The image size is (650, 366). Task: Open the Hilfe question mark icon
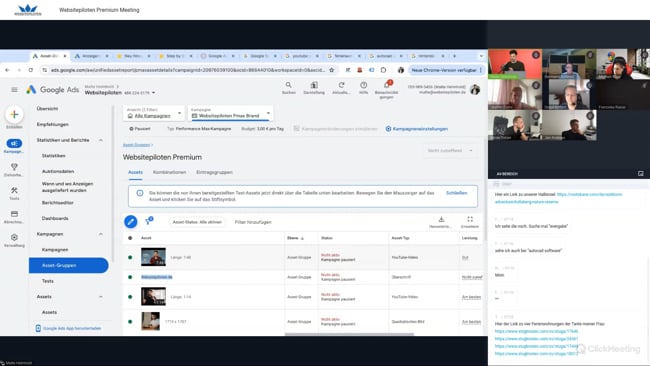click(364, 85)
